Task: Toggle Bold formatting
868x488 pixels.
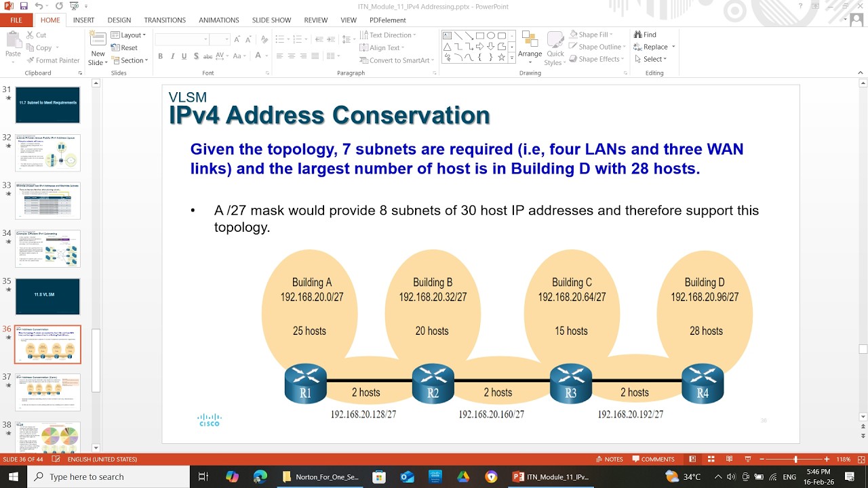Action: tap(161, 56)
